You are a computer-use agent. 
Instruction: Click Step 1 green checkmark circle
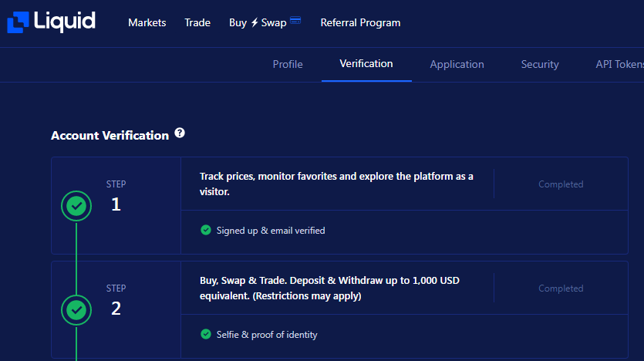coord(76,206)
